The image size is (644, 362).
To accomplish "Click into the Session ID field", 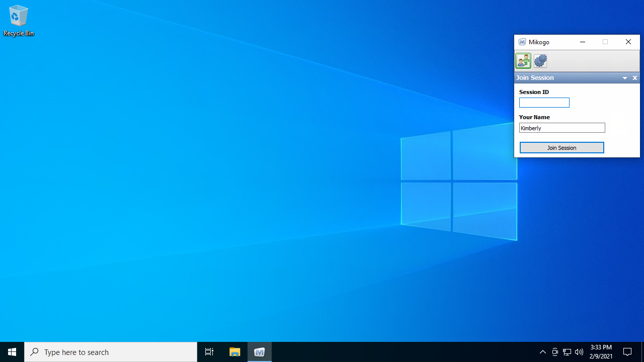I will point(544,103).
